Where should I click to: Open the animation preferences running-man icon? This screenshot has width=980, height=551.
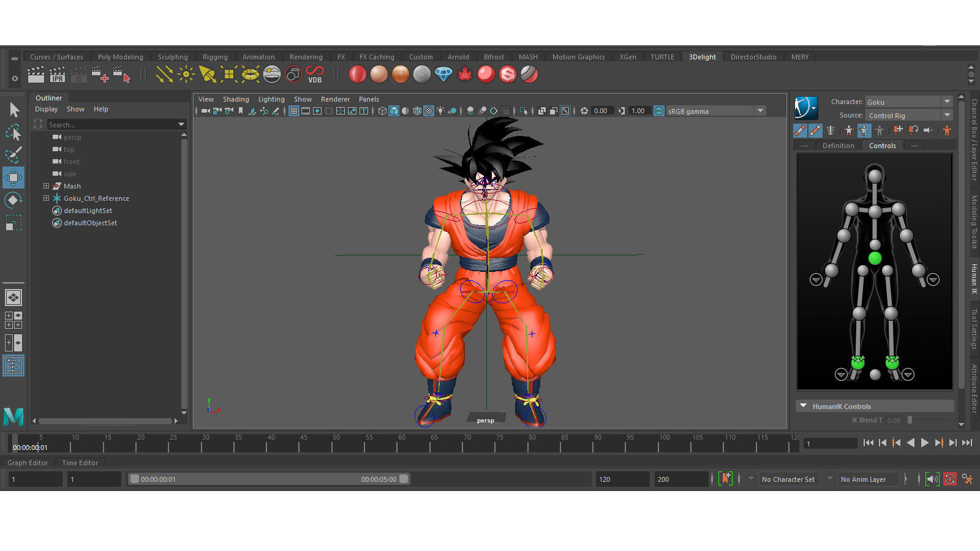pyautogui.click(x=967, y=479)
